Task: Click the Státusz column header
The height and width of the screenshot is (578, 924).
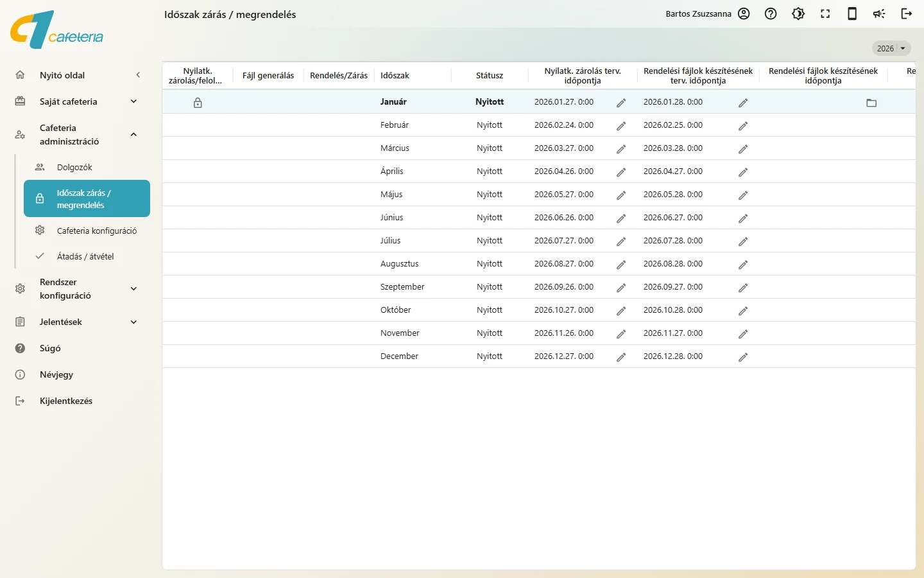Action: (x=490, y=75)
